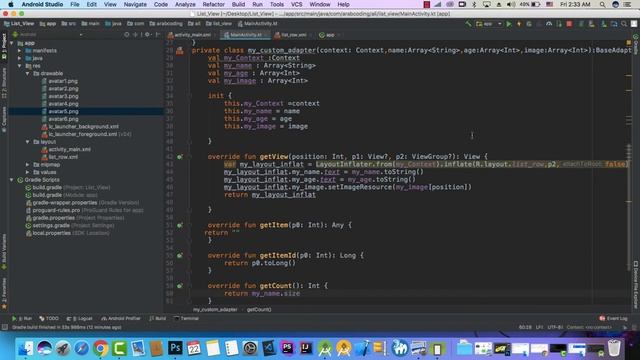Expand the java folder in project tree
This screenshot has width=640, height=360.
tap(20, 58)
